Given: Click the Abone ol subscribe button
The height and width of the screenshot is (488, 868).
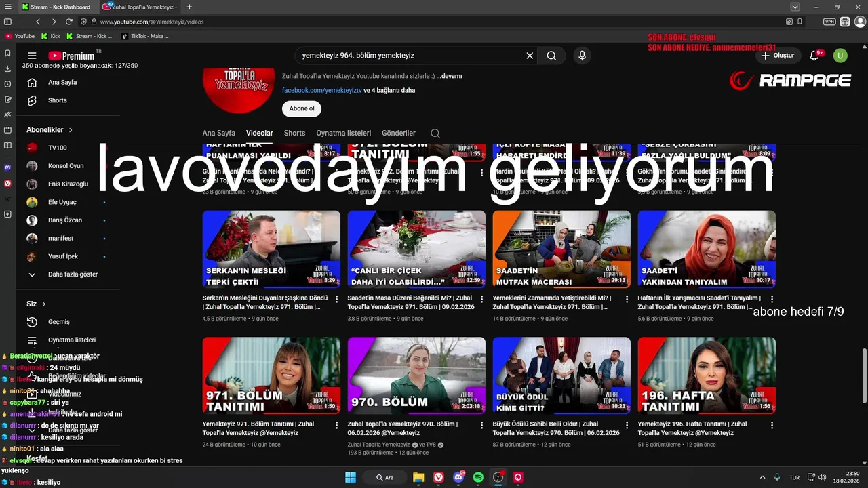Looking at the screenshot, I should [x=302, y=108].
